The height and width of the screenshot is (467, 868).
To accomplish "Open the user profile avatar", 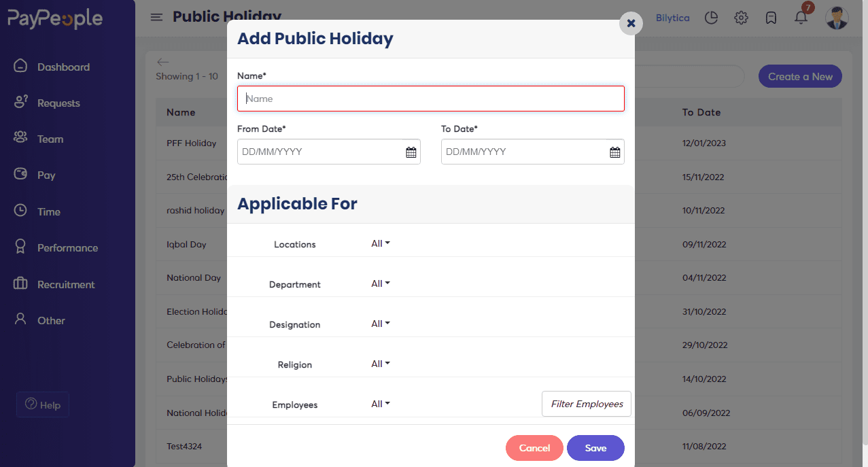I will [x=837, y=18].
